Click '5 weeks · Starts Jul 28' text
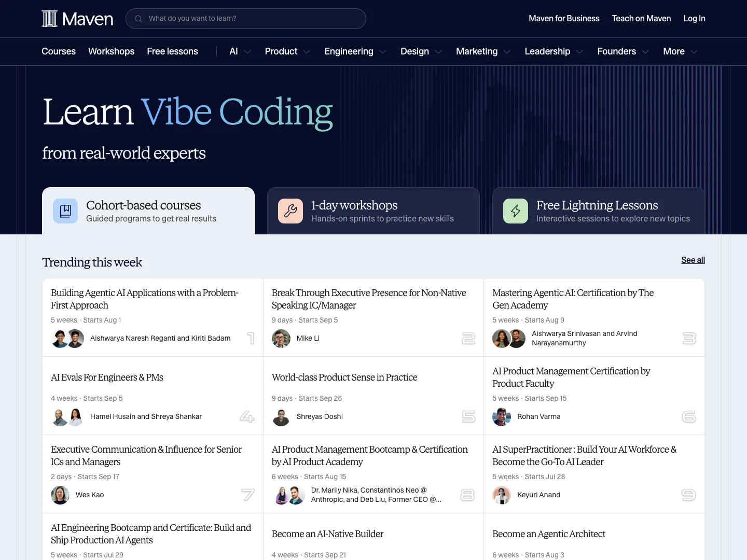Viewport: 747px width, 560px height. (x=529, y=477)
